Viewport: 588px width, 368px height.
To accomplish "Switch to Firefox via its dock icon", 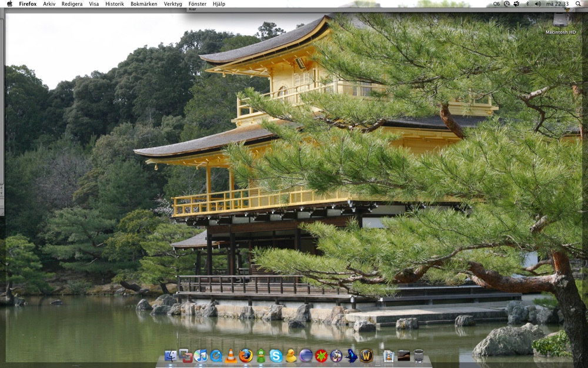I will pos(246,355).
